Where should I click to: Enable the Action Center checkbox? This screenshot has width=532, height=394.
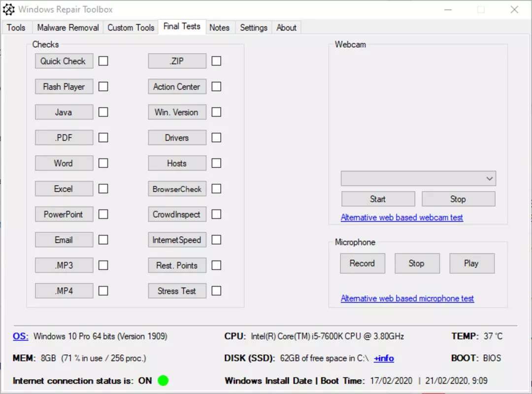(216, 87)
